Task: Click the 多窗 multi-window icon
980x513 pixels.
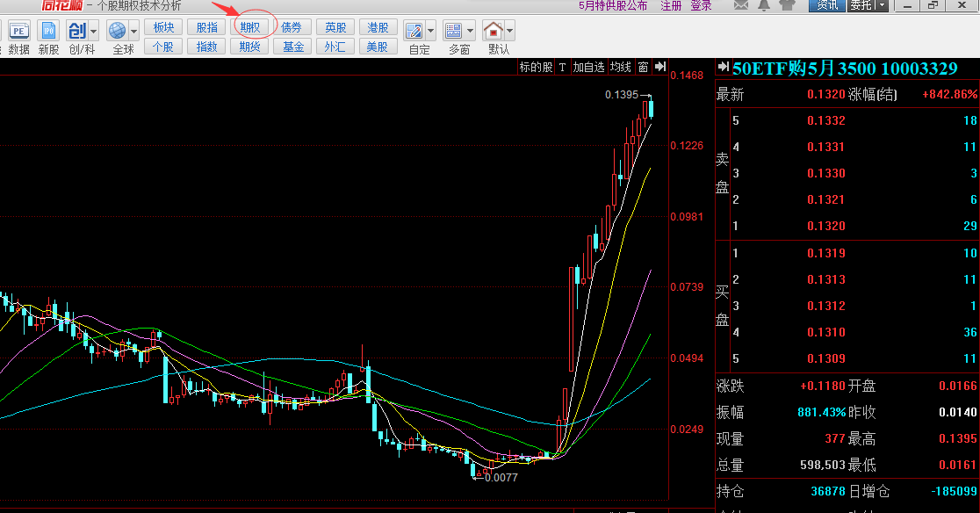Action: [x=454, y=31]
